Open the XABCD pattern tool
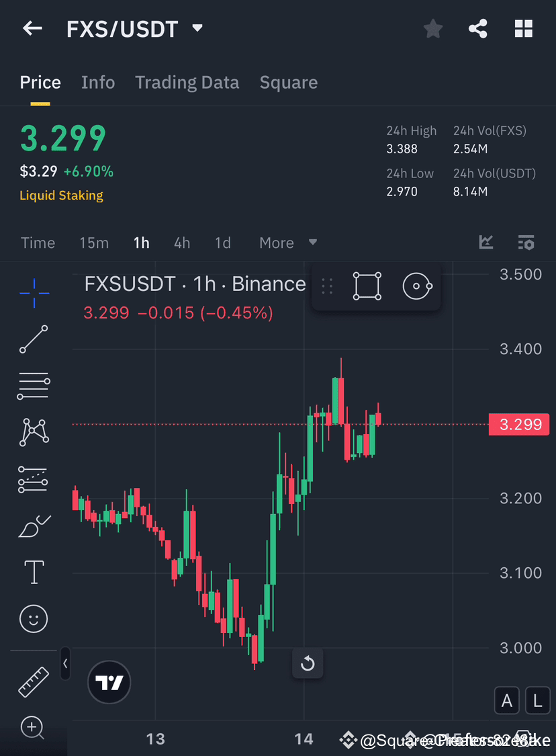Screen dimensions: 556x756 tap(34, 432)
